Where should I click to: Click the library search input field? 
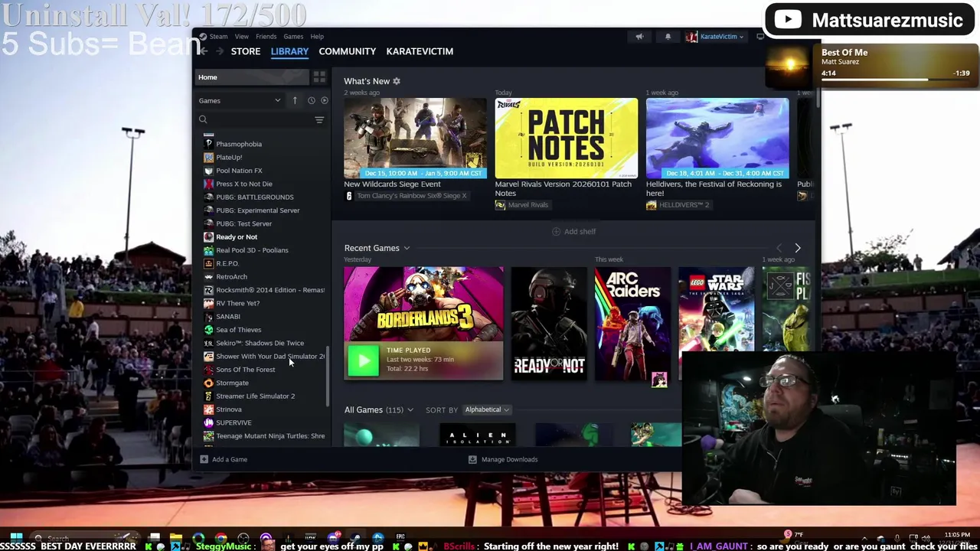tap(262, 119)
